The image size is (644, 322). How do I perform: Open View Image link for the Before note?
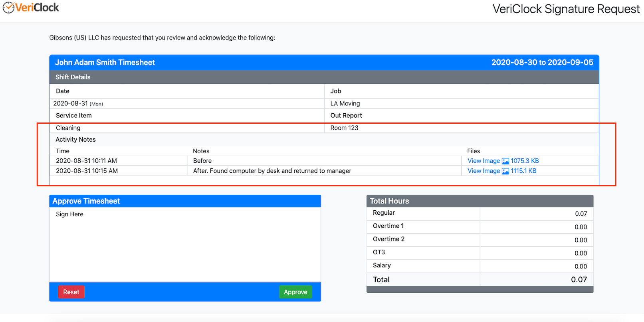pos(483,161)
